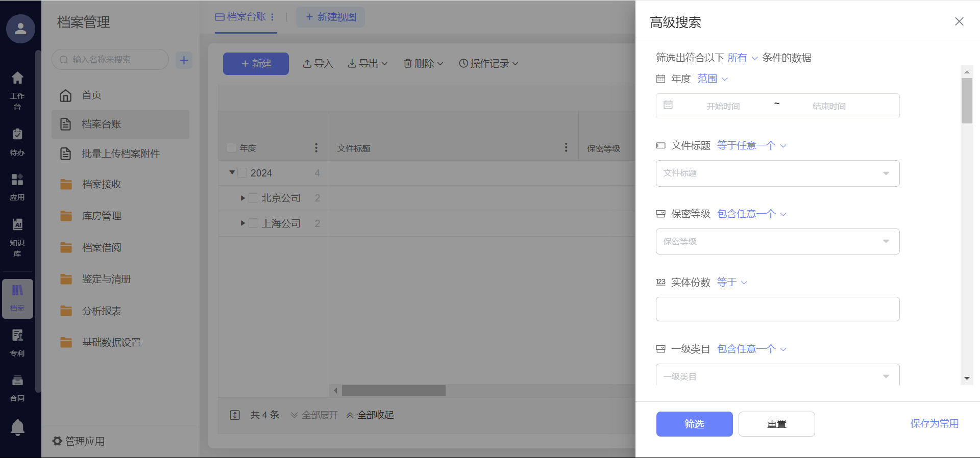Open the 待办 to-do icon

pos(17,141)
